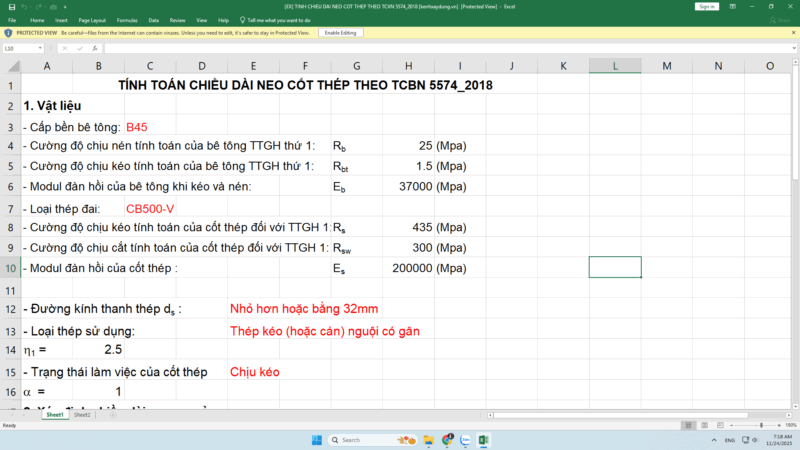Click the Insert Function fx icon
The width and height of the screenshot is (800, 450).
(x=96, y=47)
